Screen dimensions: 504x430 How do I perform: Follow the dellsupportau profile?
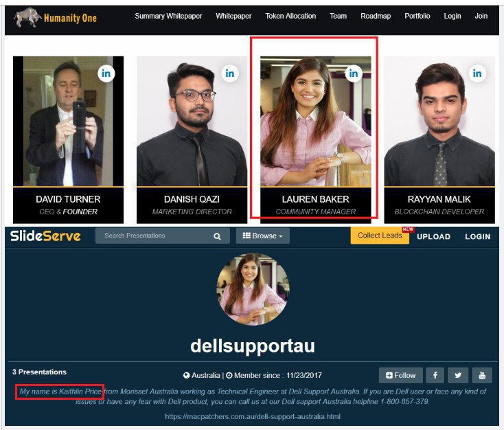coord(401,375)
